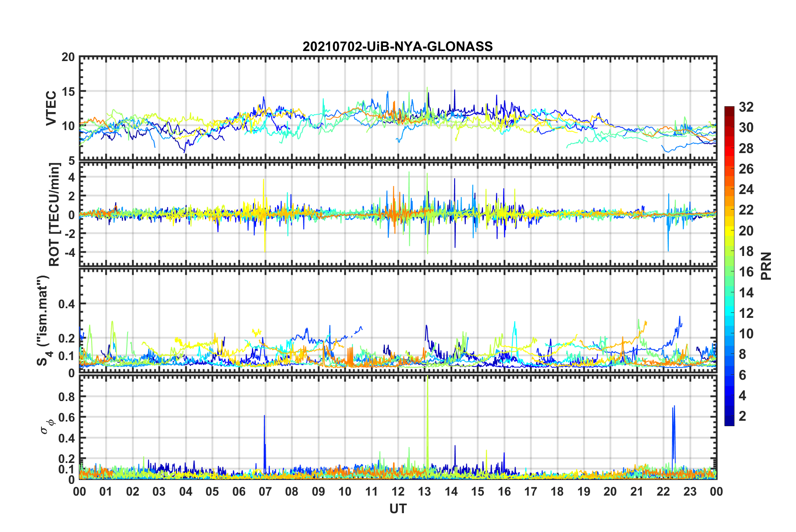Viewport: 796px width, 532px height.
Task: Click the colorbar tick label 18
Action: tap(746, 251)
